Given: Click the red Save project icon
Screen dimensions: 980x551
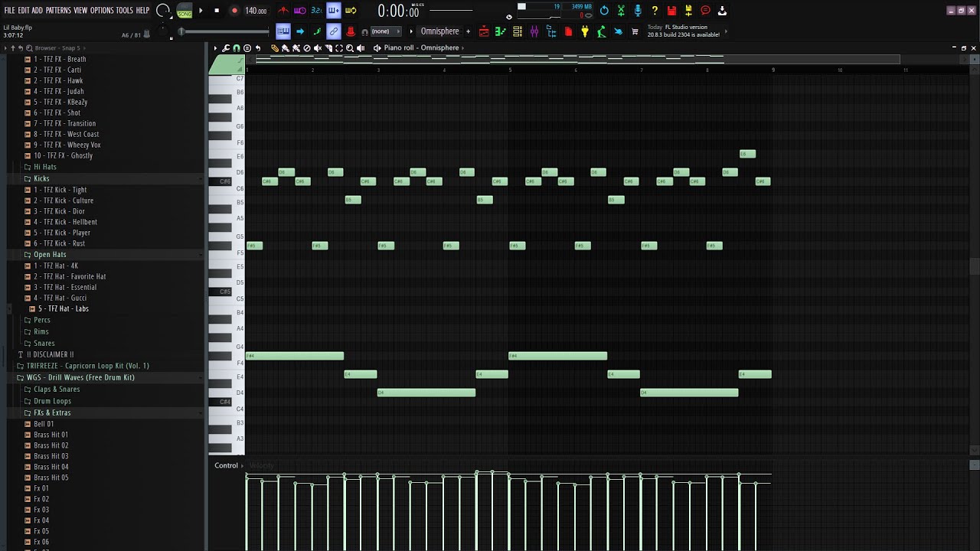Looking at the screenshot, I should (671, 11).
